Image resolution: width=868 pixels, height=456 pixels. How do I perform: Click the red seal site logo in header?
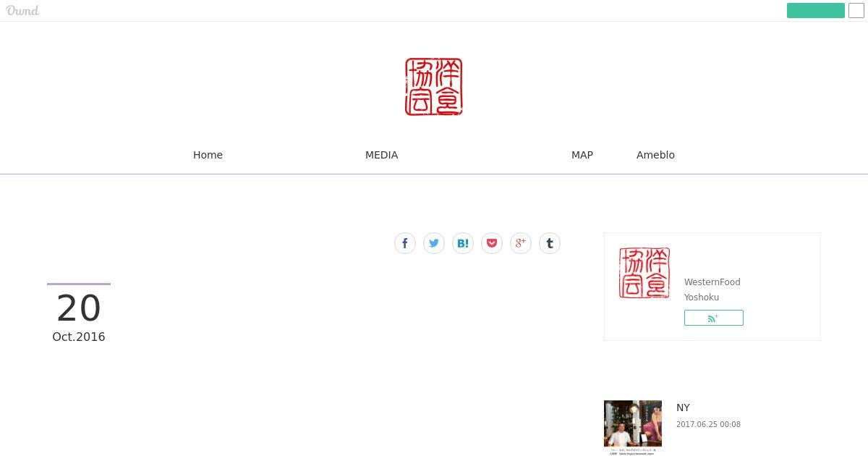coord(434,87)
